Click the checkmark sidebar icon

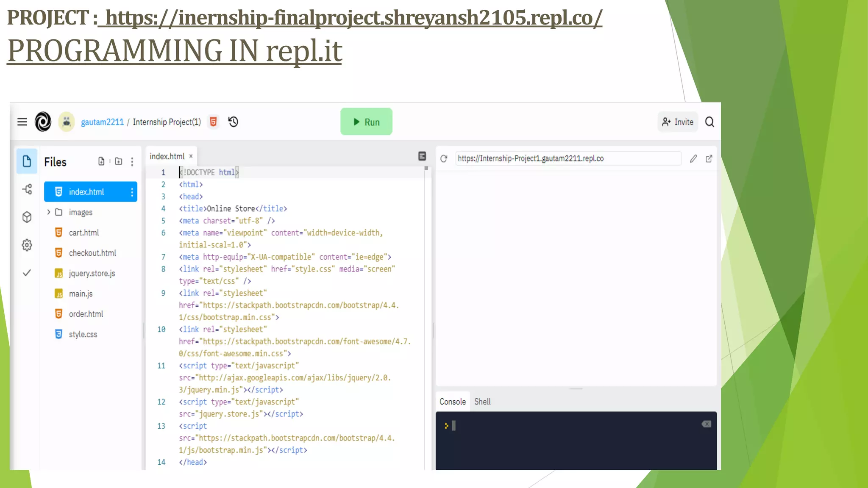(x=27, y=273)
